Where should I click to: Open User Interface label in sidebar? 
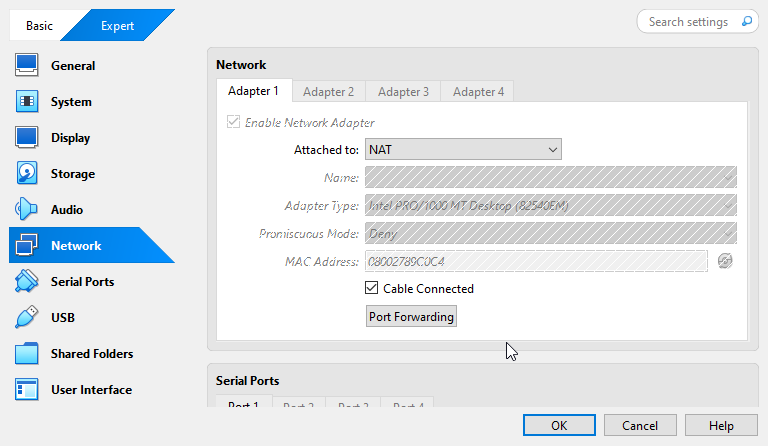pos(92,390)
